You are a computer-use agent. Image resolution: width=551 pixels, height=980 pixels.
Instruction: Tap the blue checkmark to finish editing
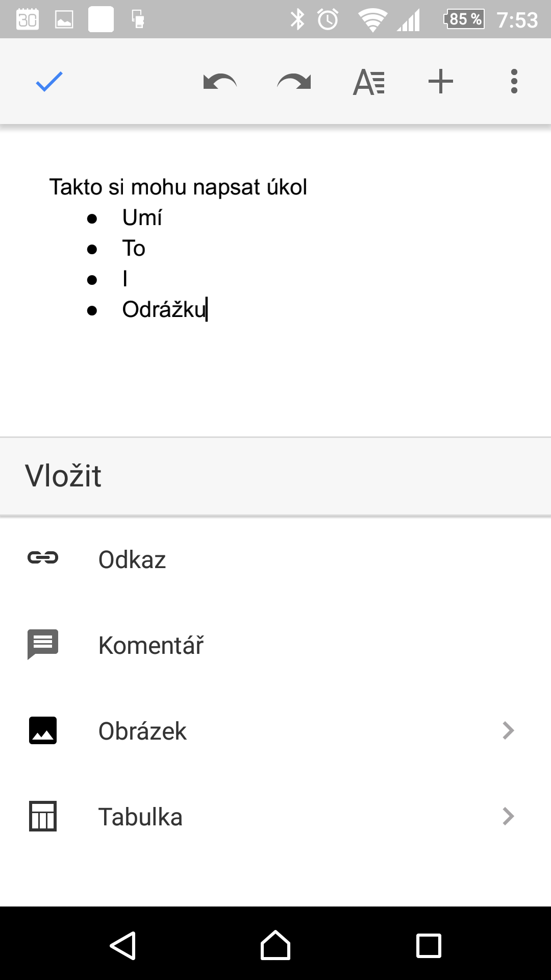[x=49, y=82]
